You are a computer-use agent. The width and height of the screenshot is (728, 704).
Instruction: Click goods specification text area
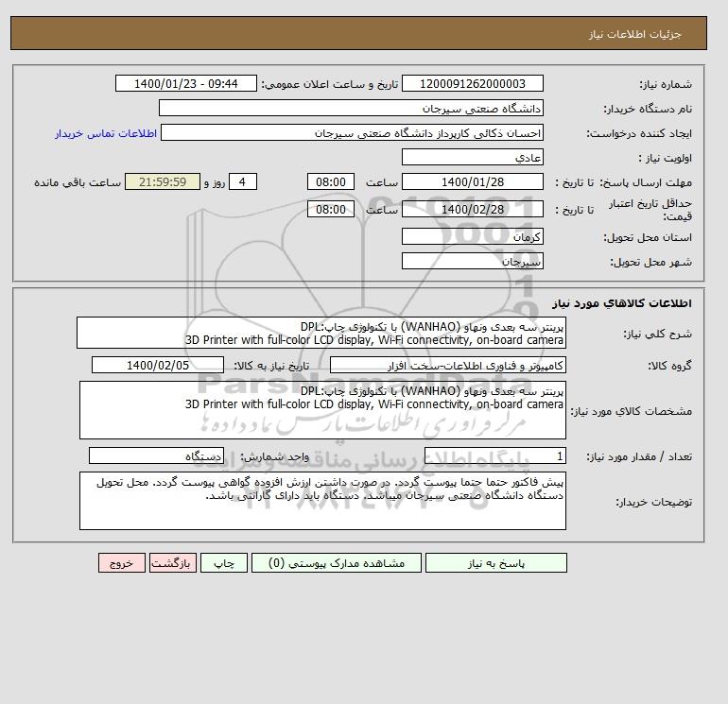(322, 410)
